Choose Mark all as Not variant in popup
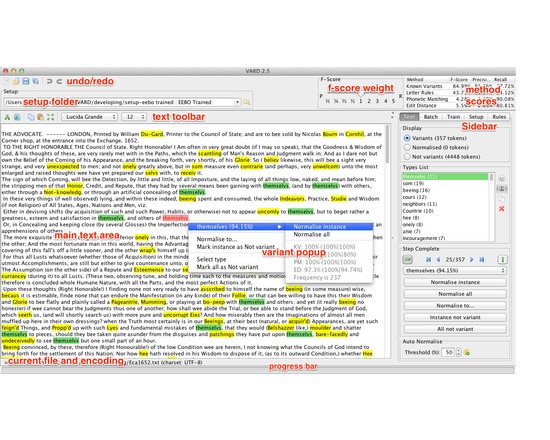 coord(237,267)
